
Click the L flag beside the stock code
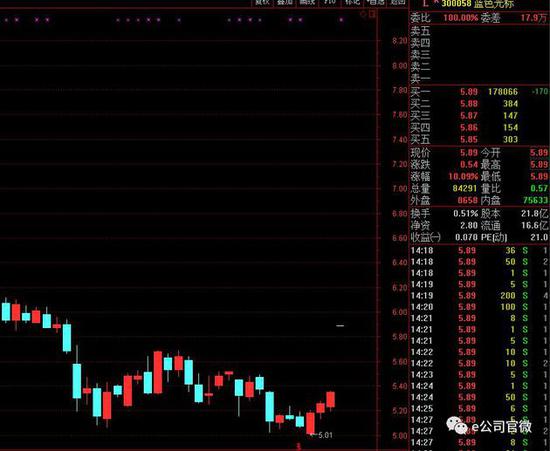click(x=425, y=4)
